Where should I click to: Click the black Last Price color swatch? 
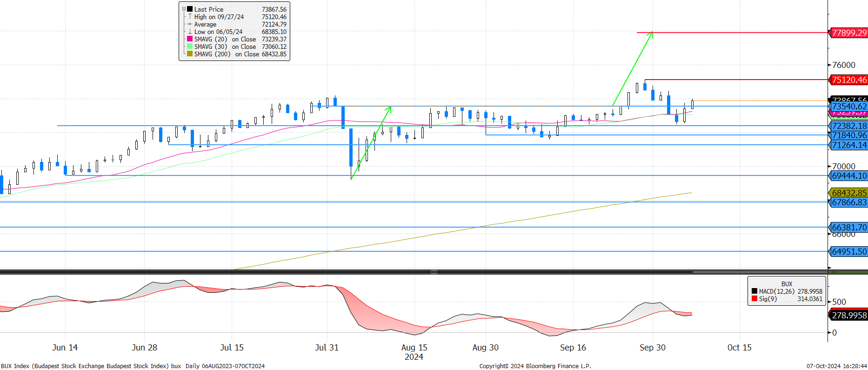(x=190, y=9)
